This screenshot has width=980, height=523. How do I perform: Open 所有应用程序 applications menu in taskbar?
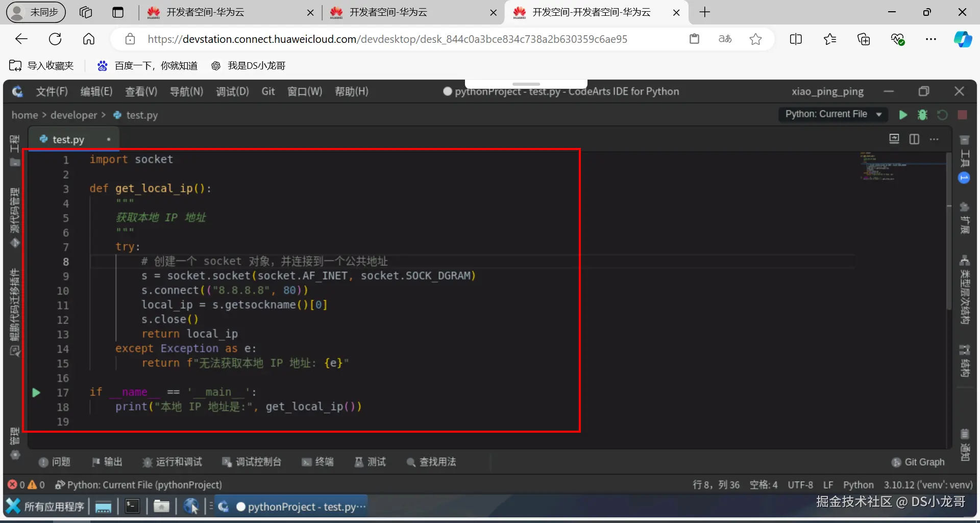coord(45,507)
